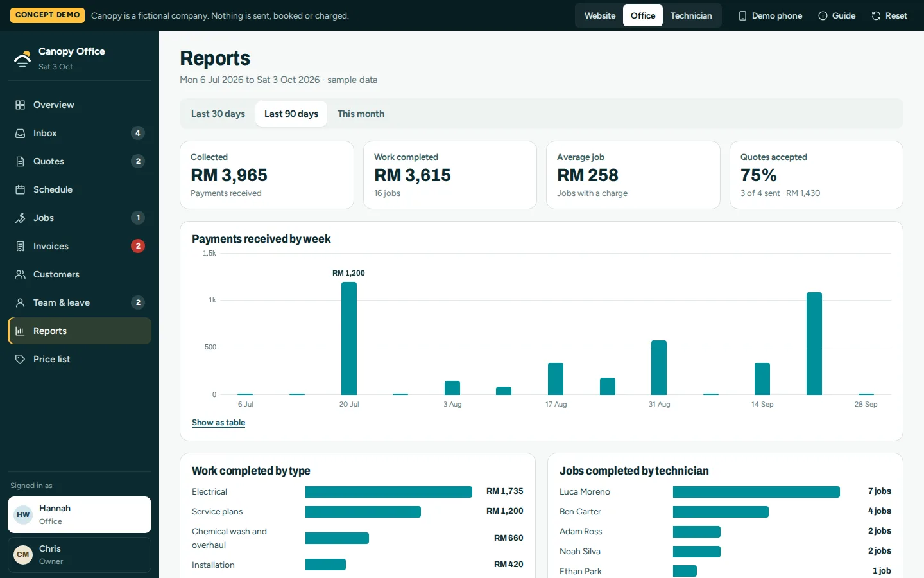
Task: Open Inbox from the sidebar
Action: point(80,133)
